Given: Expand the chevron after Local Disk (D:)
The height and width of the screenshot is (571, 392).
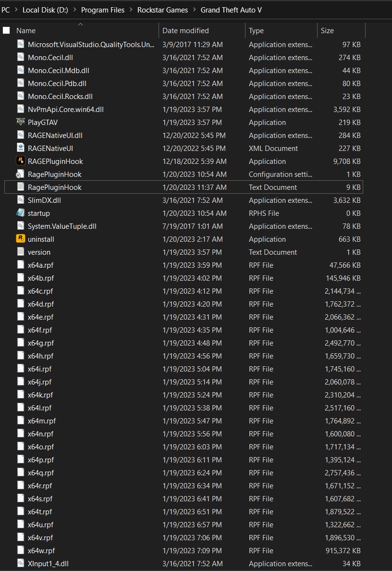Looking at the screenshot, I should click(74, 10).
